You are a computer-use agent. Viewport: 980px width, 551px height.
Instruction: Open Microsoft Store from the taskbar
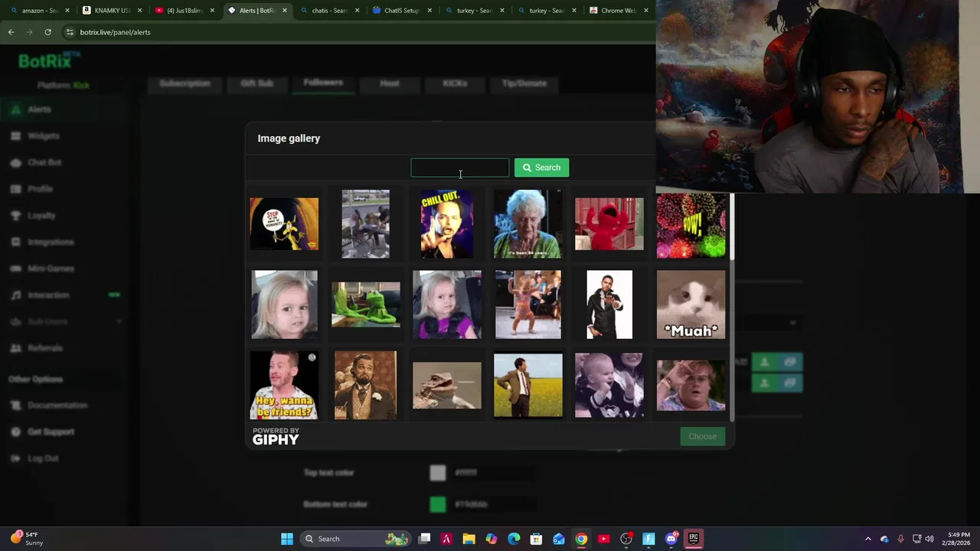tap(536, 539)
